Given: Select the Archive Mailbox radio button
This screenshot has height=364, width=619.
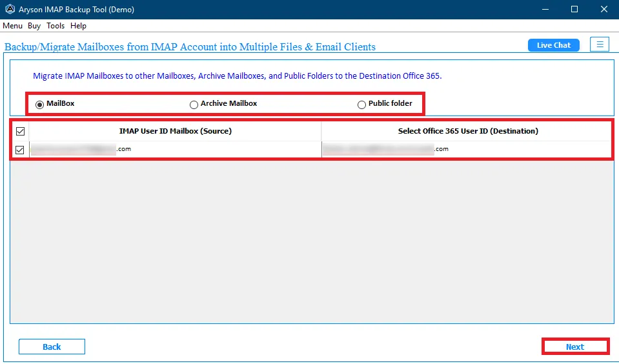Looking at the screenshot, I should coord(194,105).
